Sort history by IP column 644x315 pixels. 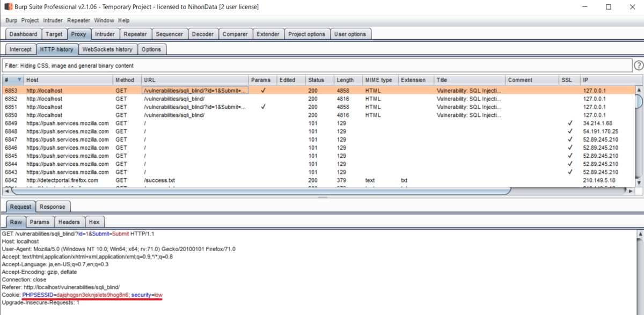pos(606,80)
